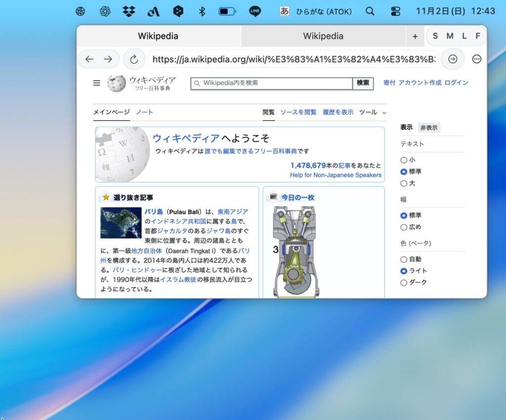Image resolution: width=506 pixels, height=420 pixels.
Task: Open Dropbox from the macOS menu bar
Action: 129,11
